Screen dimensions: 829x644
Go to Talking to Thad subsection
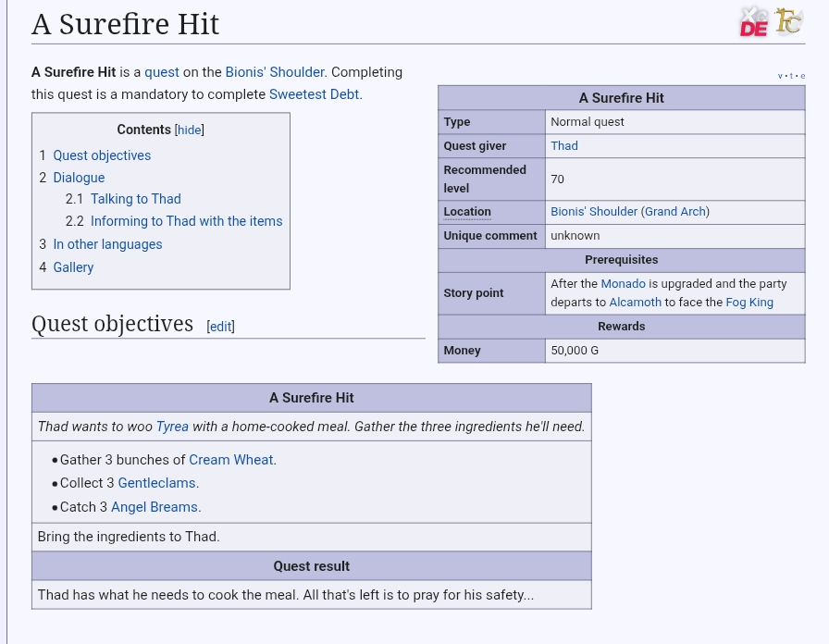(x=136, y=199)
